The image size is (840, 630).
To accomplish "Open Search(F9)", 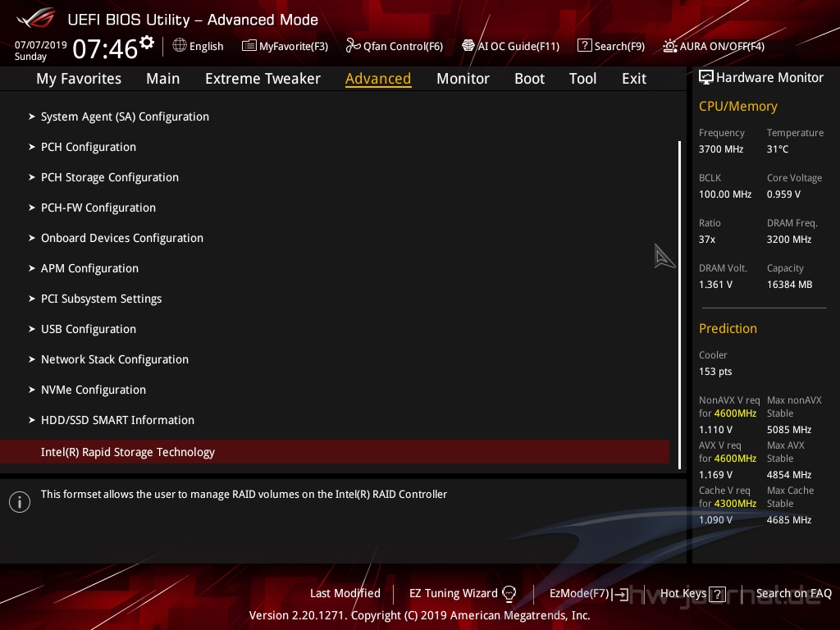I will (611, 46).
